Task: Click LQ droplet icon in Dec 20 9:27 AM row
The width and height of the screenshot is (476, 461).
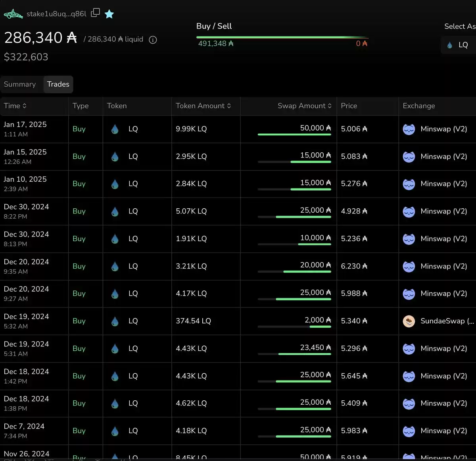Action: point(115,294)
